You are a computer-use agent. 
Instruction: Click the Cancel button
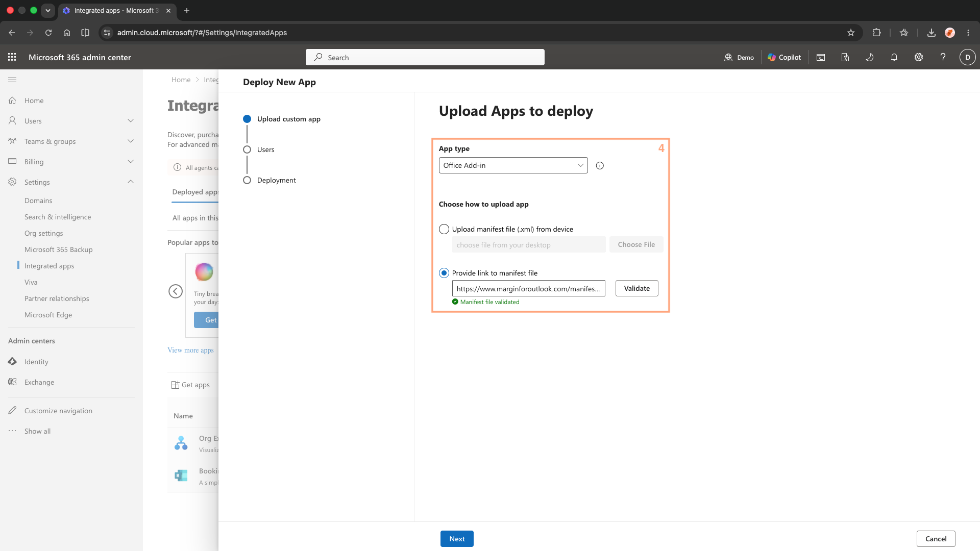[936, 539]
